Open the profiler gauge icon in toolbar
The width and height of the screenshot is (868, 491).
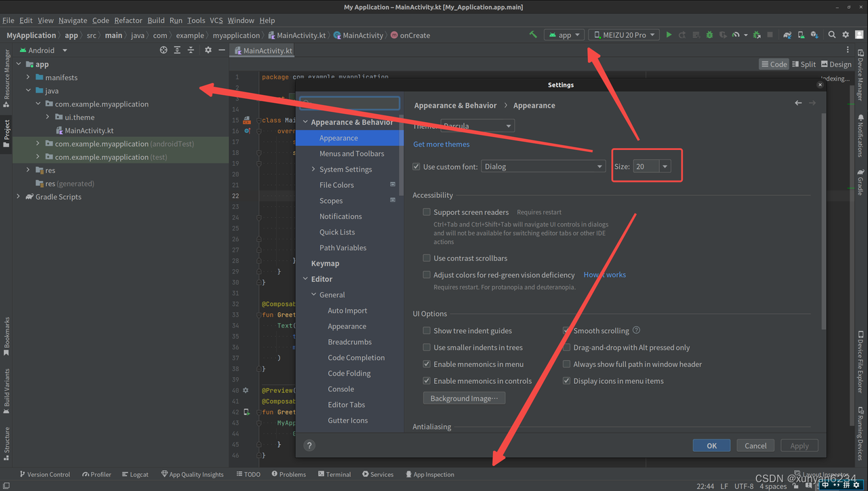click(x=736, y=35)
